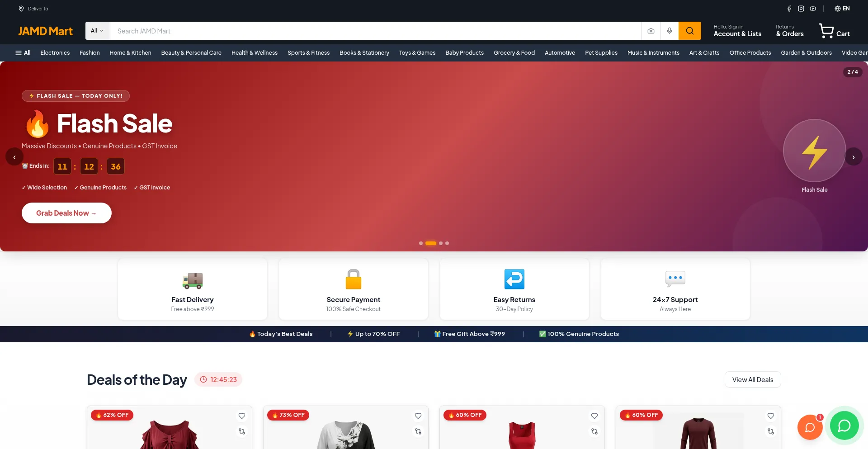Open the Instagram social link icon
868x449 pixels.
coord(801,9)
